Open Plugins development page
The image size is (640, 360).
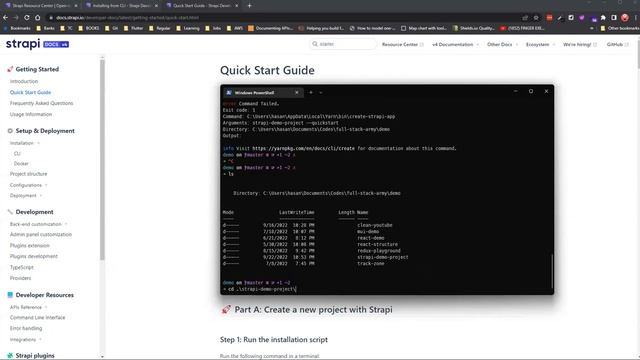[33, 256]
